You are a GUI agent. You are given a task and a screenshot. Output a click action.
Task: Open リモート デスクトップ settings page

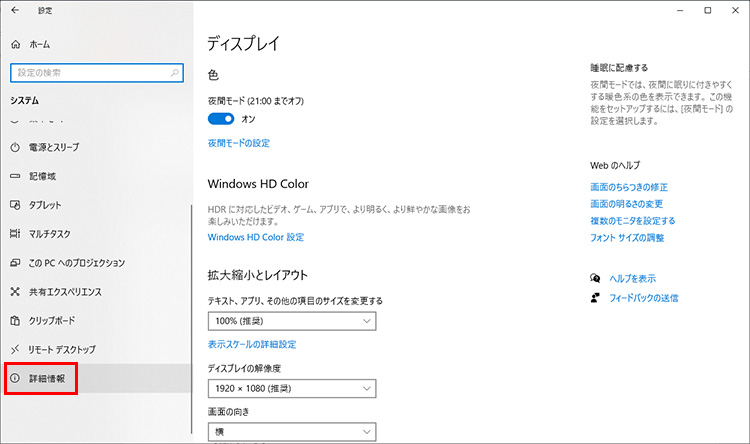pos(62,350)
